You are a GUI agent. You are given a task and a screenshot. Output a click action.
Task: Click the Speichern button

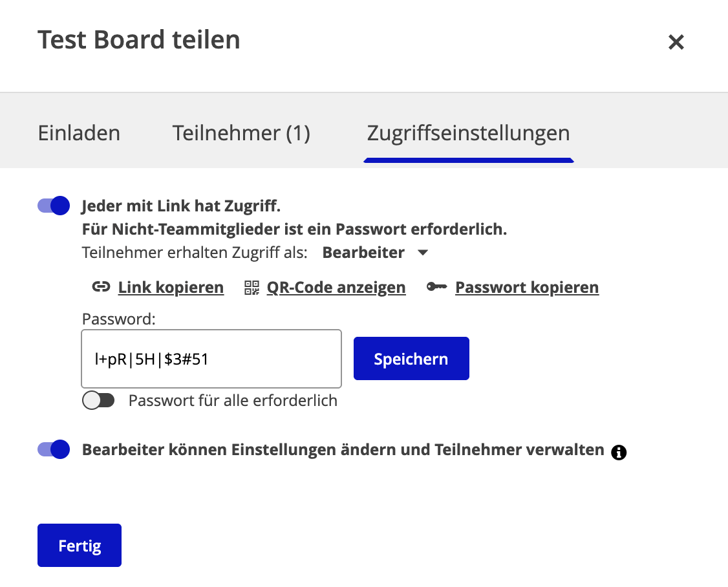tap(411, 358)
